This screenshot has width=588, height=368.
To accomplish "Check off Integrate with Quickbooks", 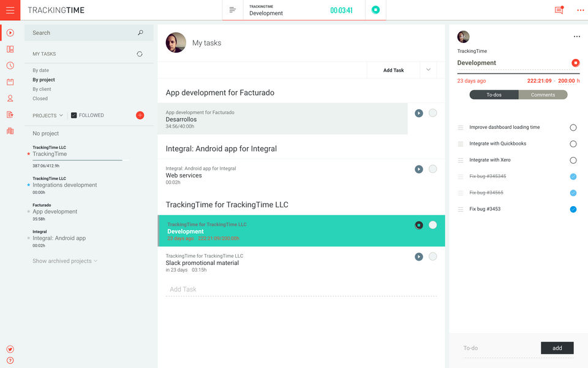I will 573,144.
